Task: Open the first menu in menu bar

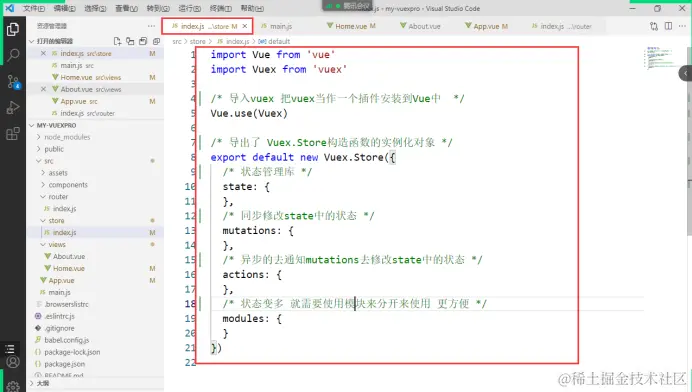Action: tap(34, 8)
